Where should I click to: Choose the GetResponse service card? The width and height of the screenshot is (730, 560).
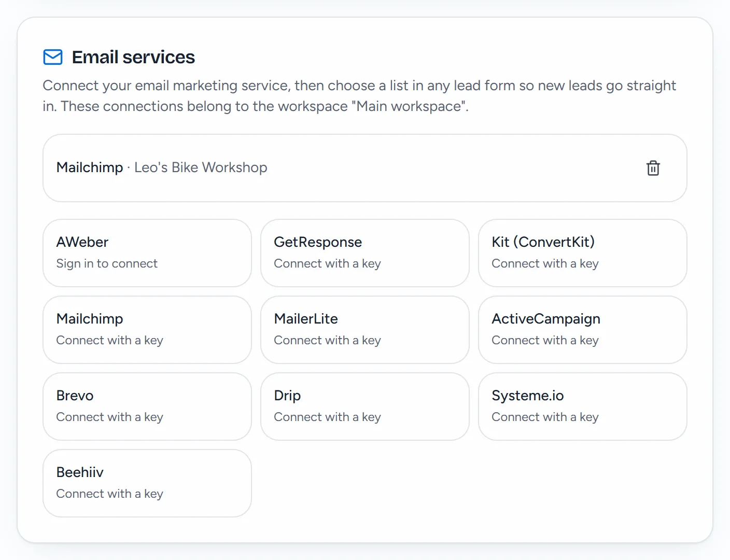[x=365, y=253]
